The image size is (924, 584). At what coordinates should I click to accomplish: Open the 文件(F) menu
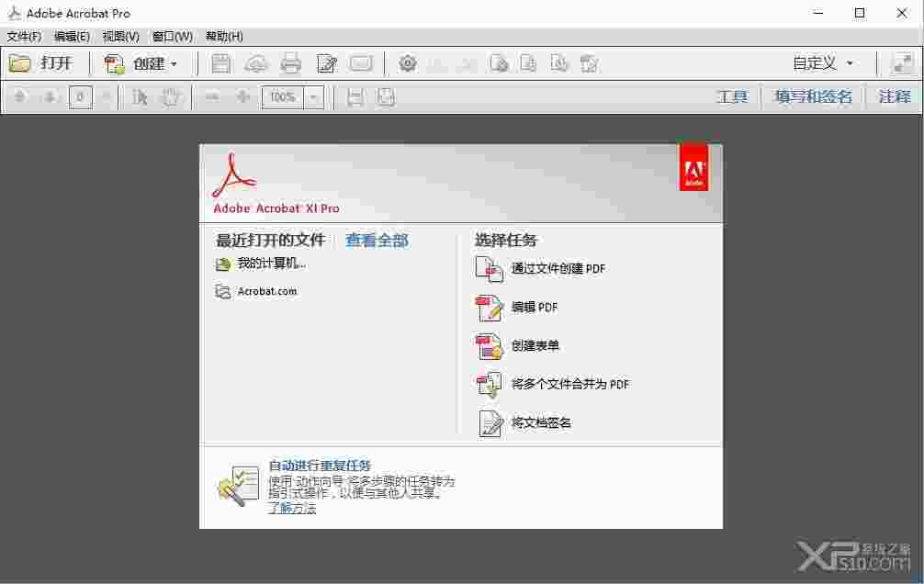click(24, 37)
